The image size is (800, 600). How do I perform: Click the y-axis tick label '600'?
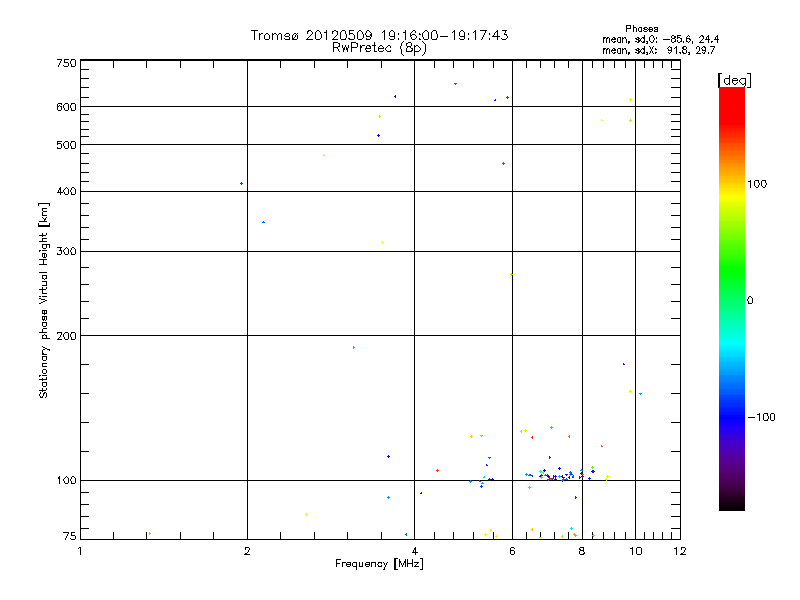coord(66,107)
